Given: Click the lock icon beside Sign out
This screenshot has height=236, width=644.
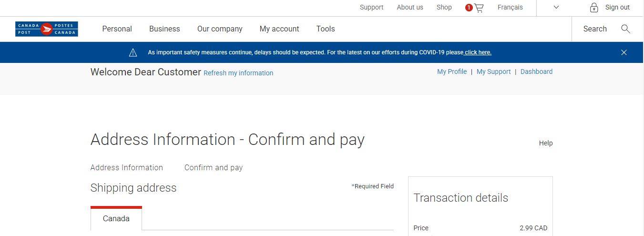Looking at the screenshot, I should [x=594, y=8].
